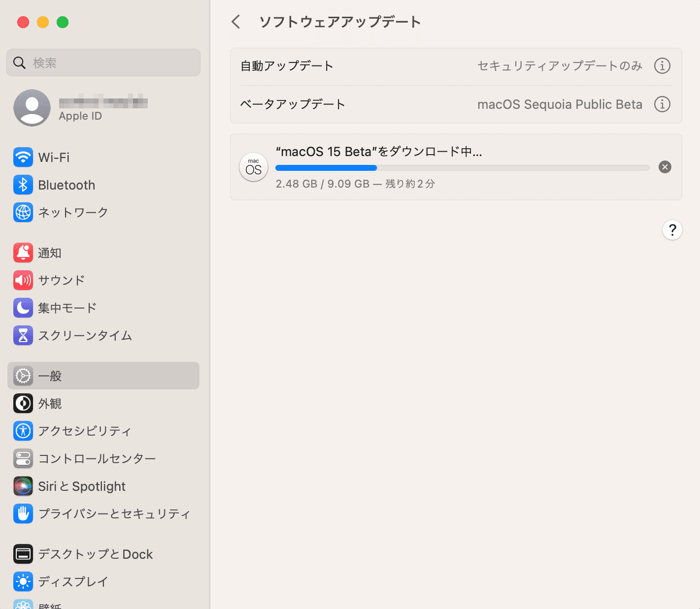The height and width of the screenshot is (609, 700).
Task: Click the 外観 appearance icon
Action: 23,403
